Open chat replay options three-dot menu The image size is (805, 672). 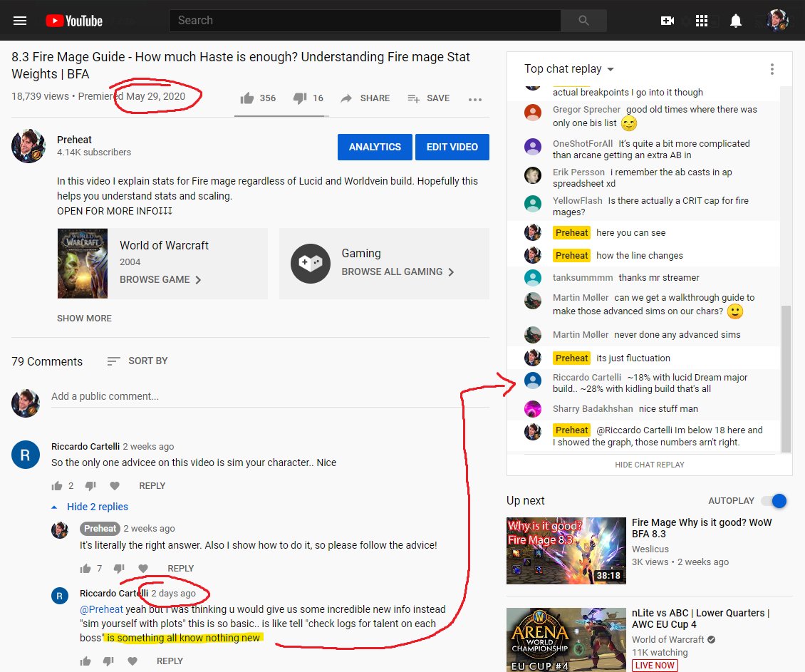click(x=772, y=69)
